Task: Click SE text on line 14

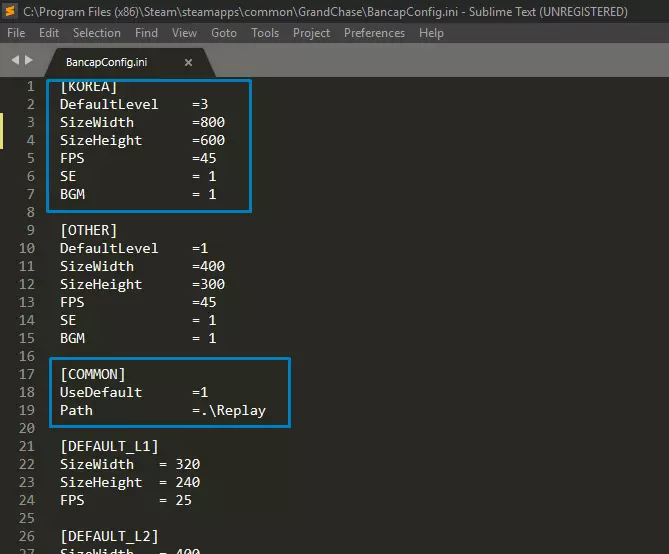Action: [x=68, y=320]
